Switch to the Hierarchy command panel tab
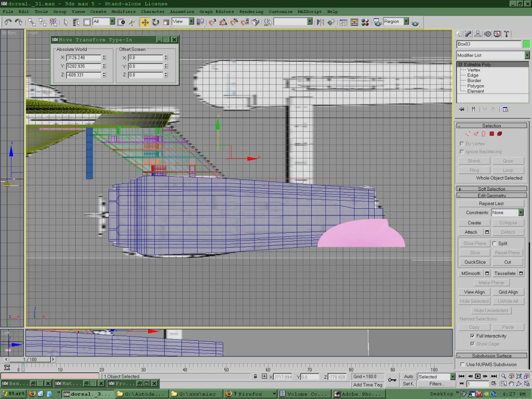The width and height of the screenshot is (532, 399). tap(478, 34)
